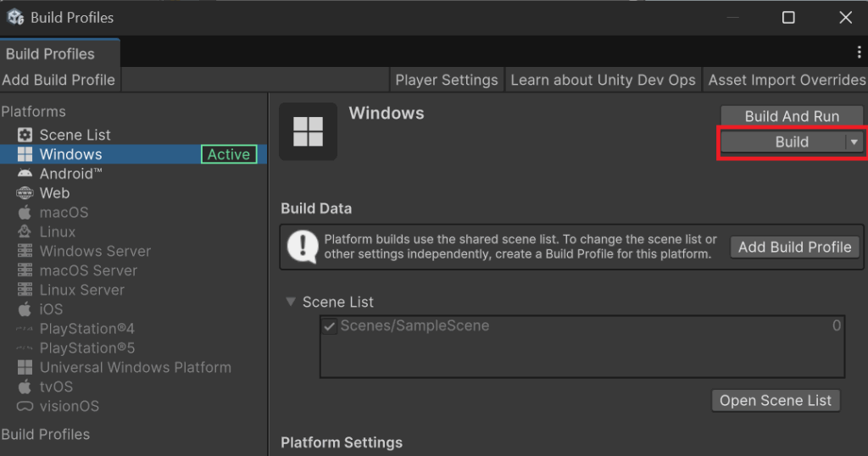Click the Build Profiles section label at bottom
868x456 pixels.
click(x=46, y=434)
